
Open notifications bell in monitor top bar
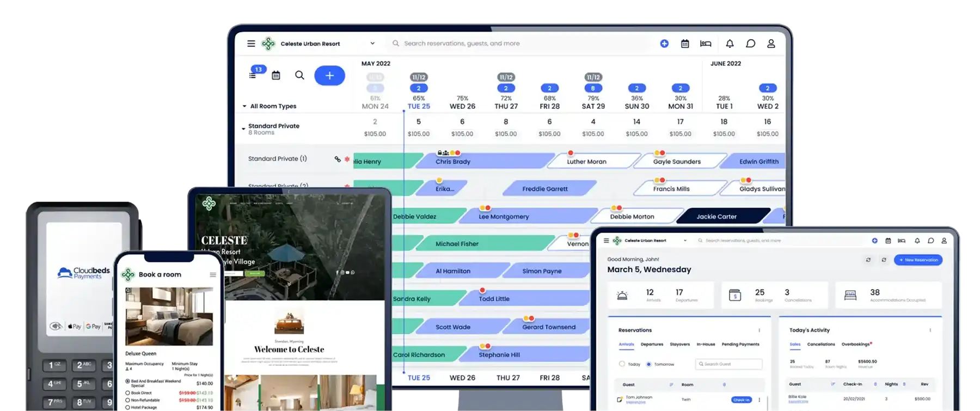coord(730,44)
